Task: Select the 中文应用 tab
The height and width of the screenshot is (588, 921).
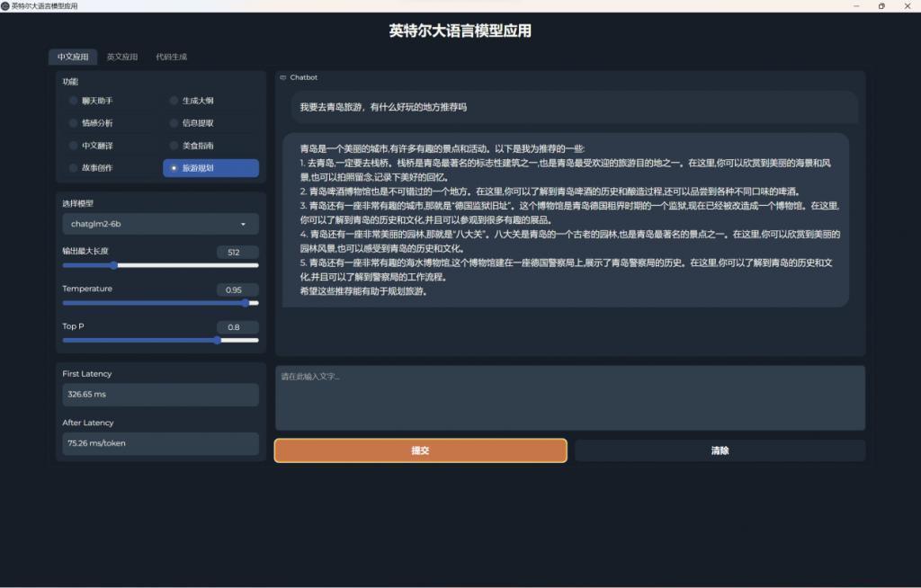Action: 73,56
